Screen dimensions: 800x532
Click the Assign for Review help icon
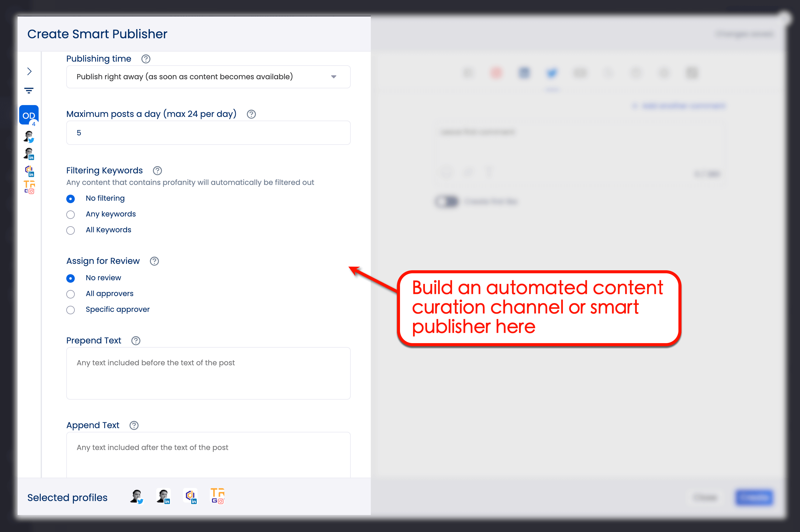point(154,261)
